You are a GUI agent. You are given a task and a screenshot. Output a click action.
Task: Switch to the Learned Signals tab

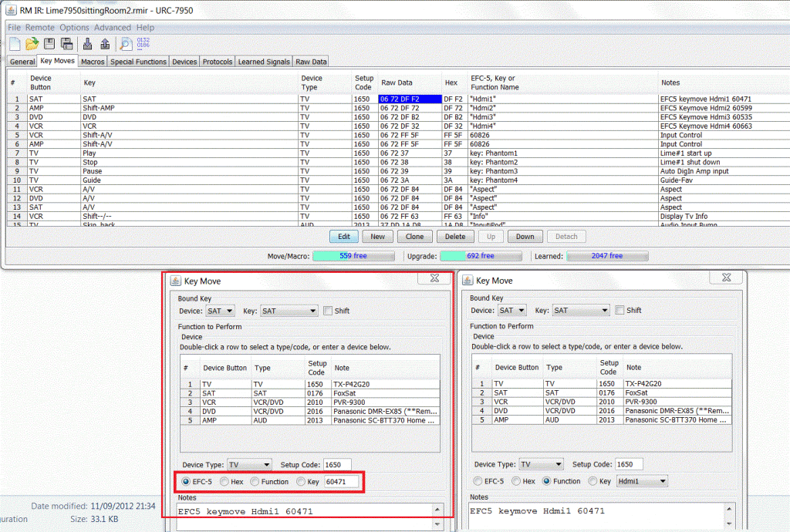click(x=264, y=62)
